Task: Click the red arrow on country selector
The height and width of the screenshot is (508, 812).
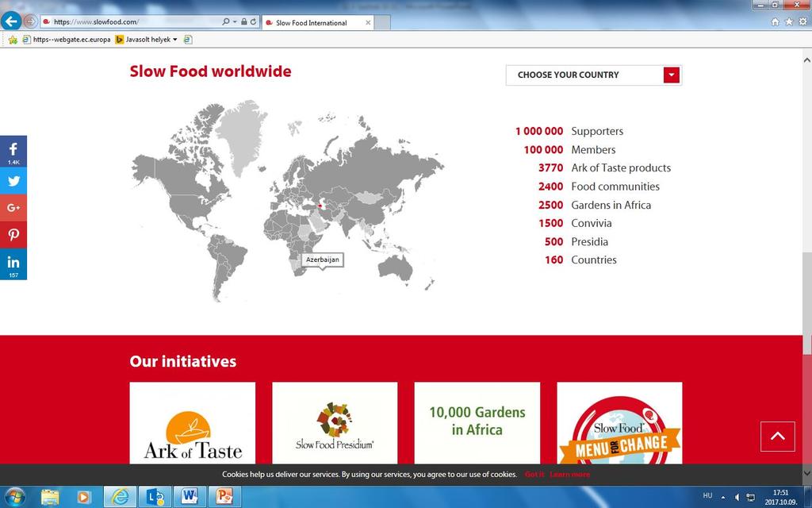Action: 671,75
